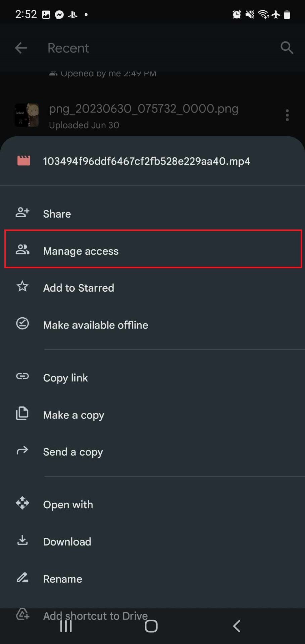The image size is (305, 644).
Task: Tap the png file thumbnail
Action: [27, 115]
